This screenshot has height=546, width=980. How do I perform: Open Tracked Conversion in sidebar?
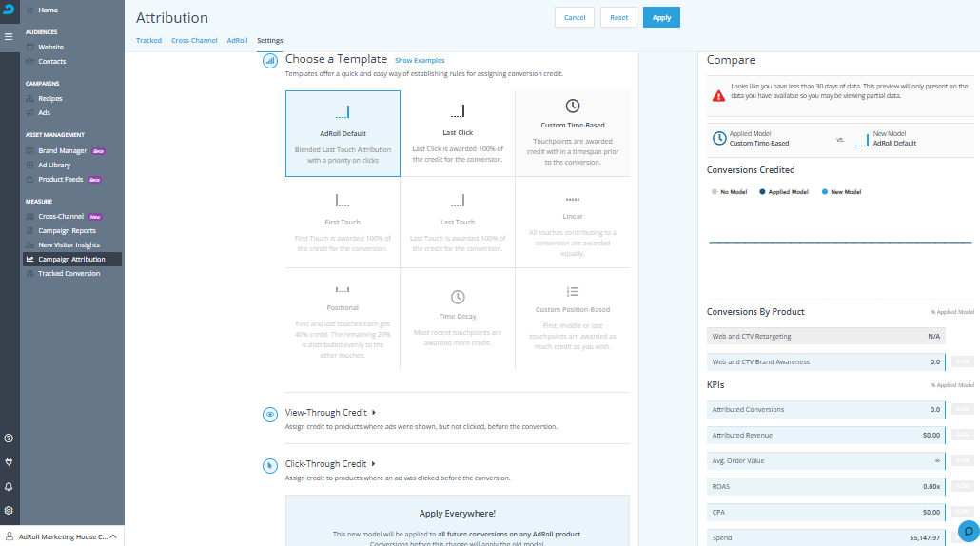coord(69,274)
